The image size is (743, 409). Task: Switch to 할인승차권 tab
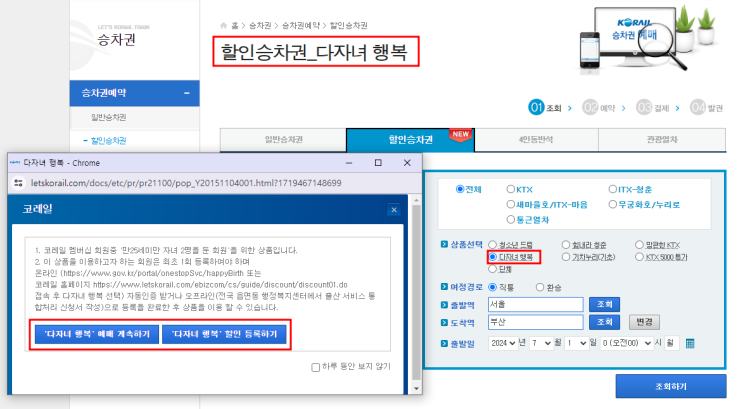click(x=410, y=140)
